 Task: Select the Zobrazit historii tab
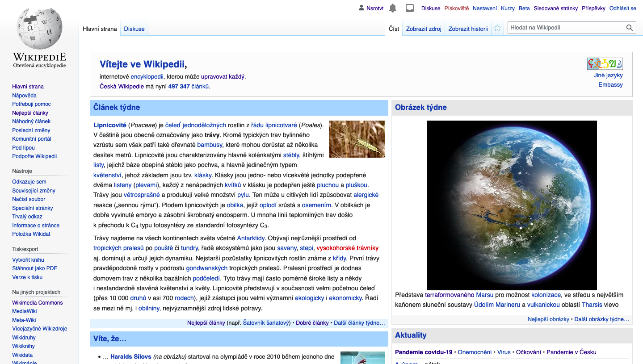[x=468, y=29]
